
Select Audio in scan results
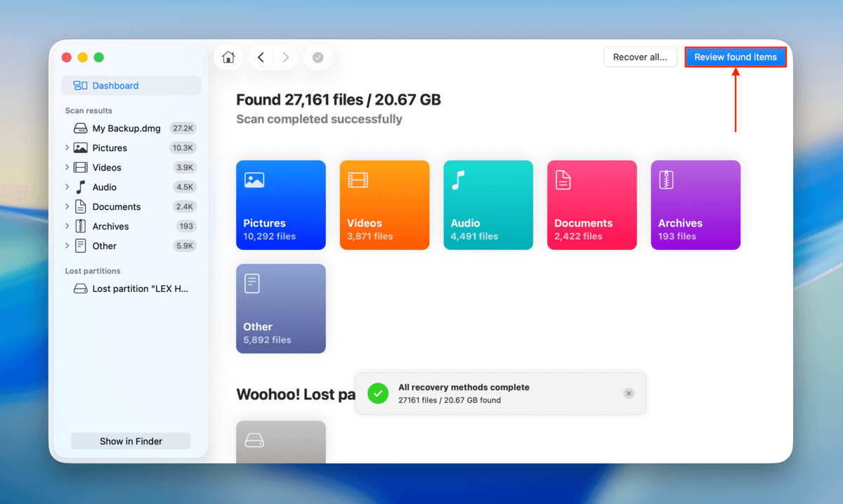point(131,187)
